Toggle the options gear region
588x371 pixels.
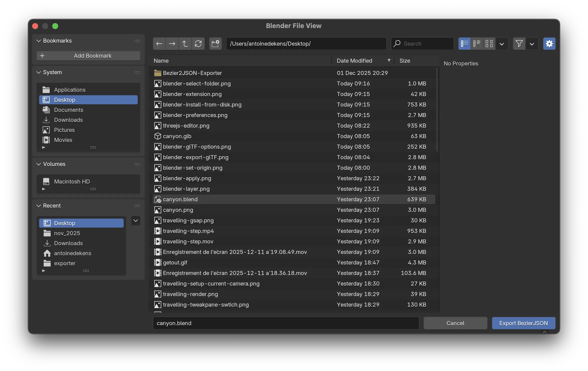(x=549, y=44)
